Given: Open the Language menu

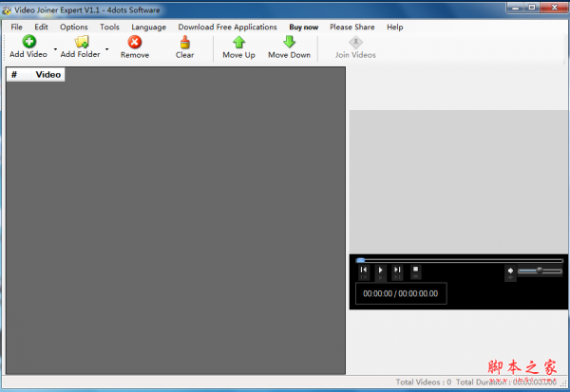Looking at the screenshot, I should tap(148, 27).
